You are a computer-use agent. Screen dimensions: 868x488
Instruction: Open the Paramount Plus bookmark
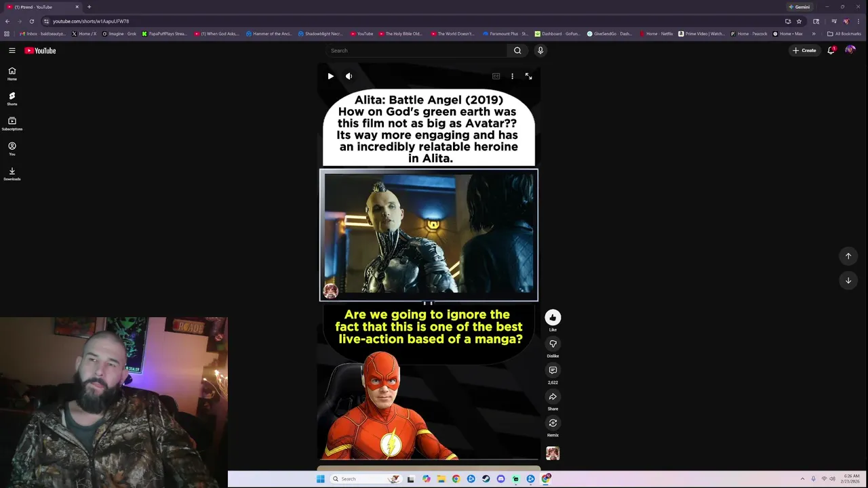tap(505, 34)
